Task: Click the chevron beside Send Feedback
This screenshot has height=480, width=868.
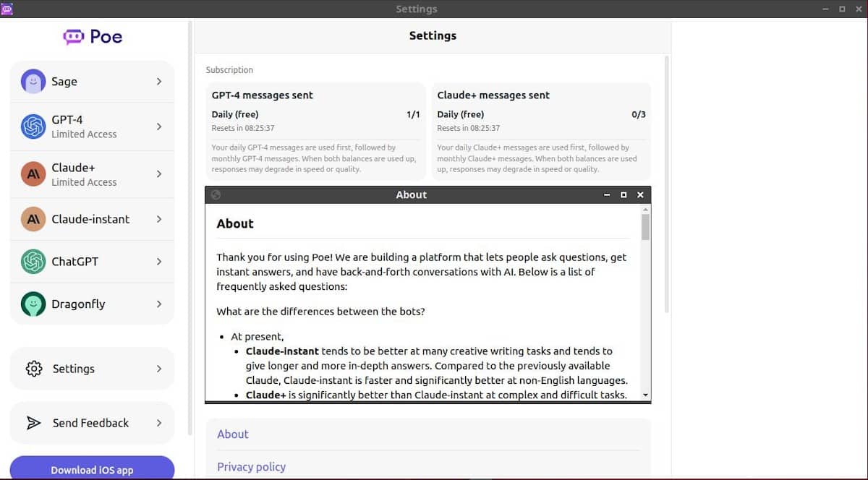Action: [159, 423]
